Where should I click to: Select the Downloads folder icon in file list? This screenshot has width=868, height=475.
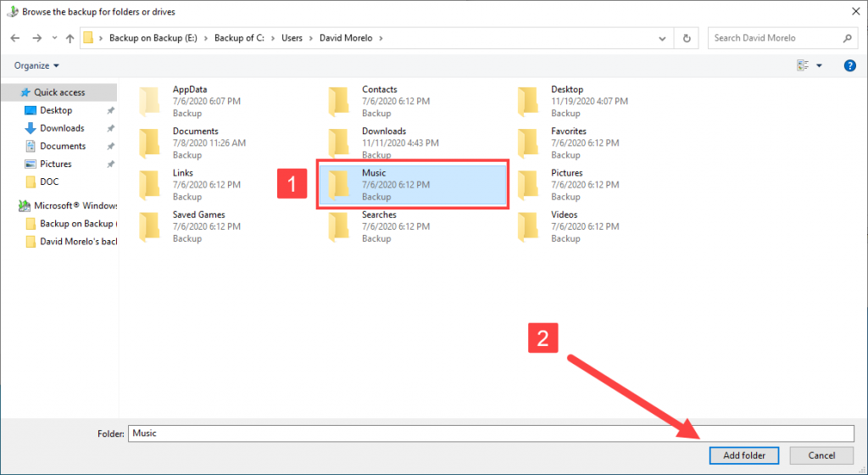339,143
